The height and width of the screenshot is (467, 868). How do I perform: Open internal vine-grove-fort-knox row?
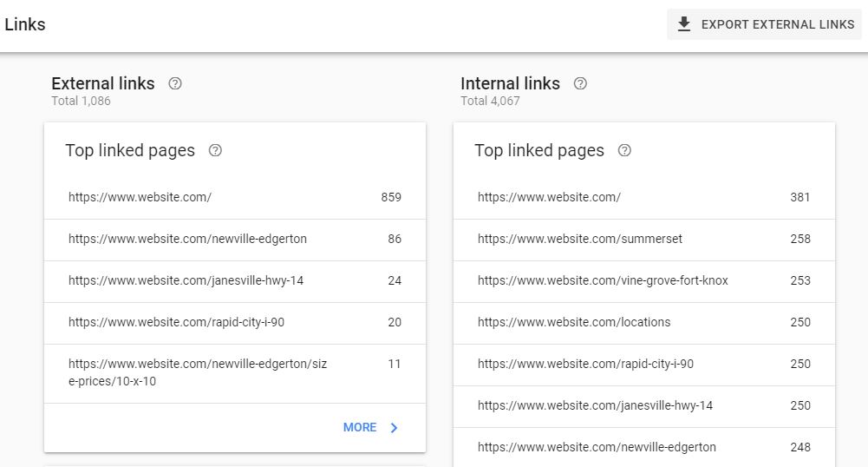(x=643, y=280)
